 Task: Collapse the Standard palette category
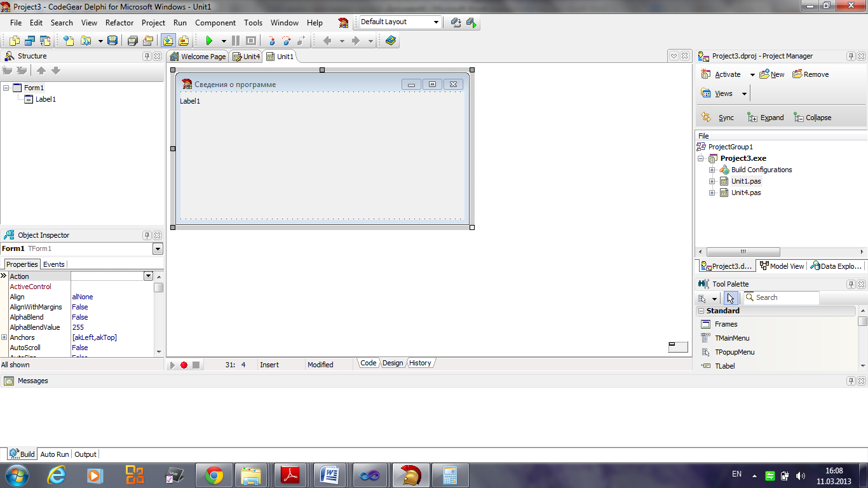pyautogui.click(x=702, y=311)
